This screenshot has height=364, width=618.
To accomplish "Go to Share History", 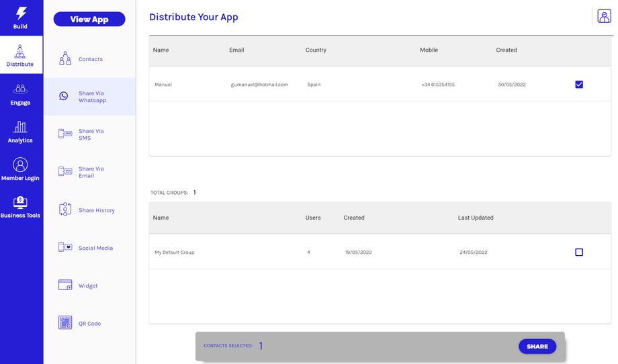I will click(x=95, y=210).
